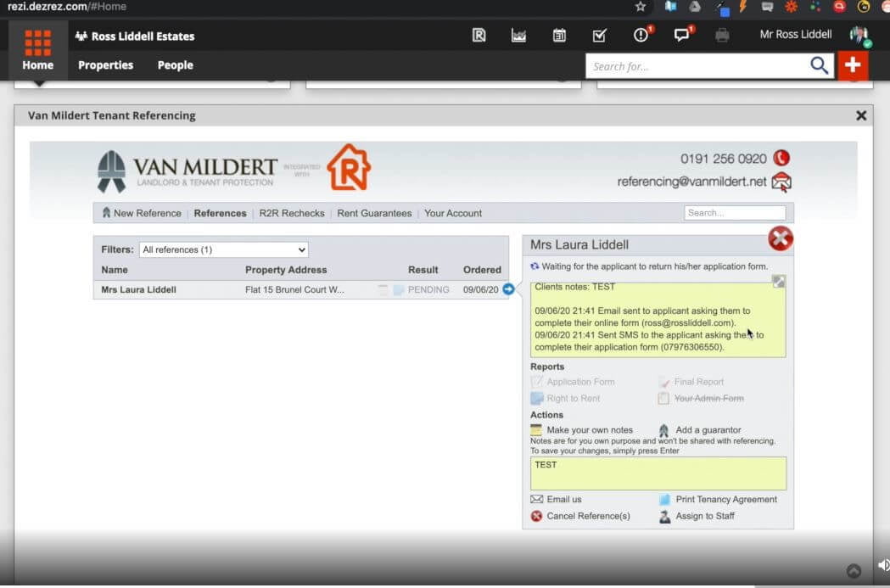
Task: Click 09/06/20 ordered date cell
Action: coord(480,289)
